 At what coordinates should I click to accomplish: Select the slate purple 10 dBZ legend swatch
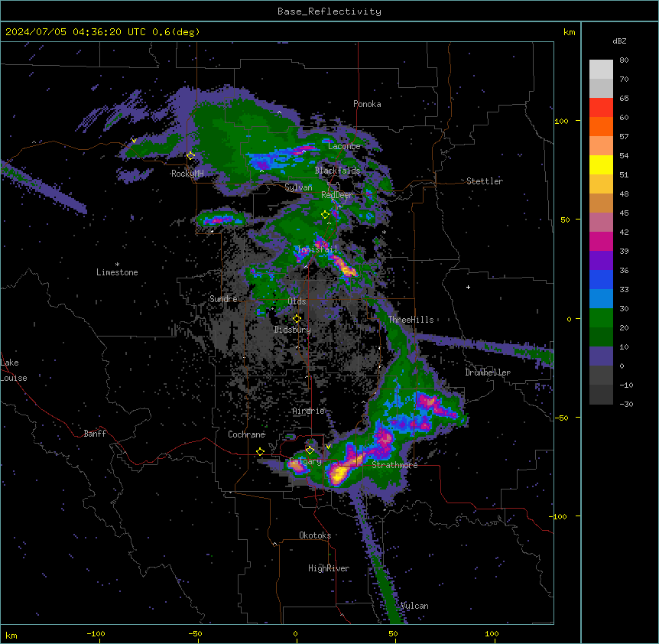(x=601, y=356)
